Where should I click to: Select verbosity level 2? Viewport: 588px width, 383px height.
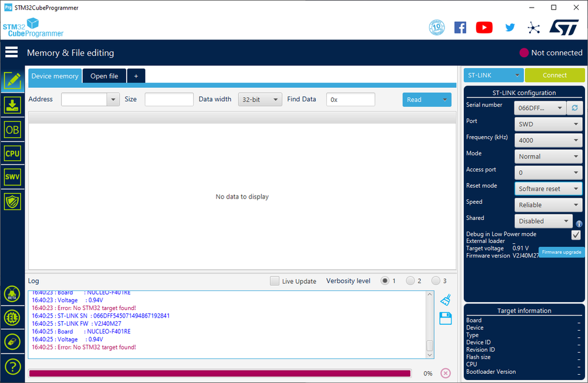coord(410,280)
